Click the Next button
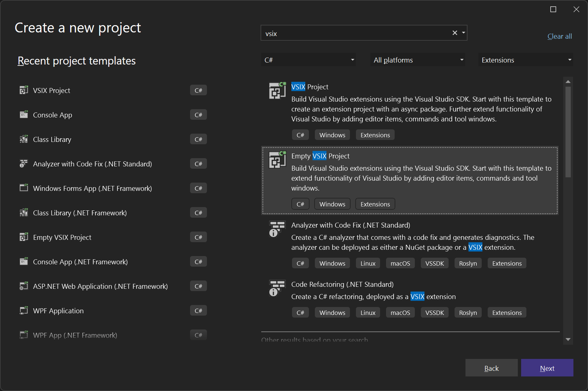588x391 pixels. pyautogui.click(x=547, y=368)
